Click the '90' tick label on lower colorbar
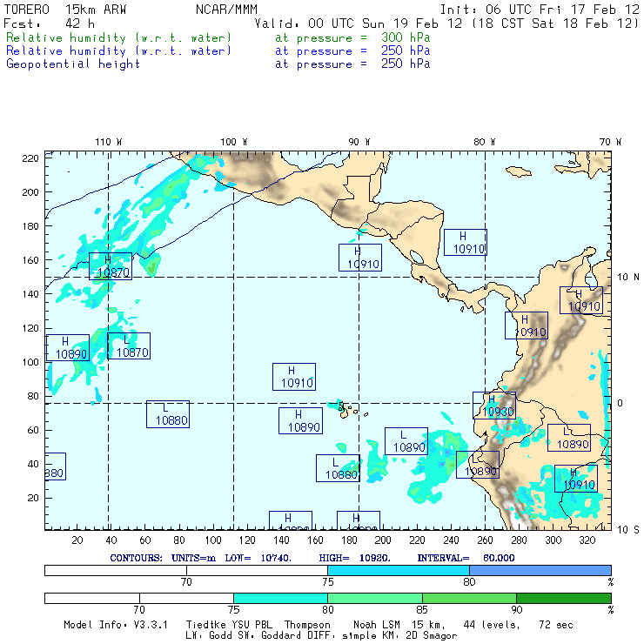The width and height of the screenshot is (644, 644). tap(517, 610)
